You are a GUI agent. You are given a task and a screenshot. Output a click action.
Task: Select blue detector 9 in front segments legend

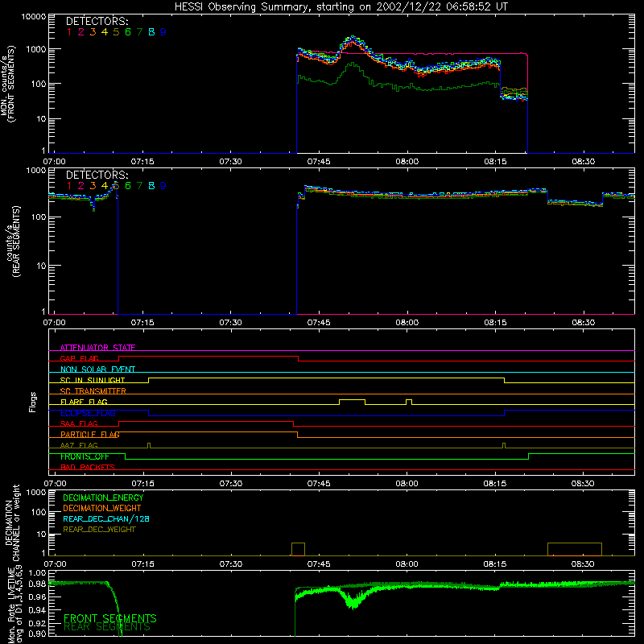coord(163,32)
